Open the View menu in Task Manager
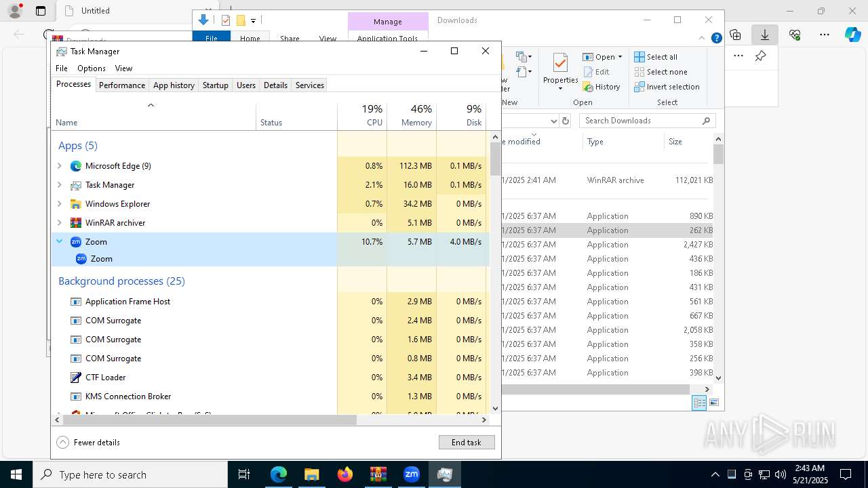The image size is (868, 488). [123, 68]
